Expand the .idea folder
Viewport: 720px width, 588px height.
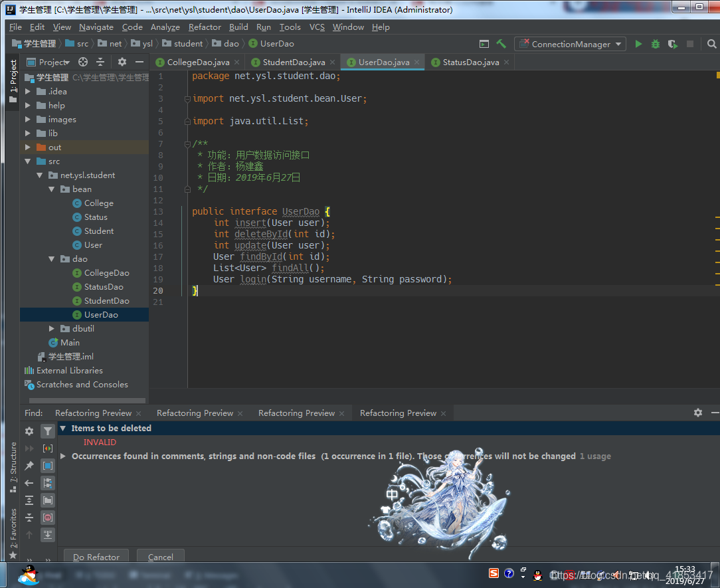(x=27, y=92)
